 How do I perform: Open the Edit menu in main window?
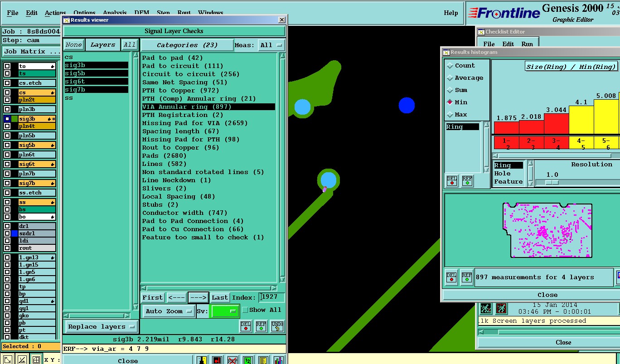click(32, 13)
